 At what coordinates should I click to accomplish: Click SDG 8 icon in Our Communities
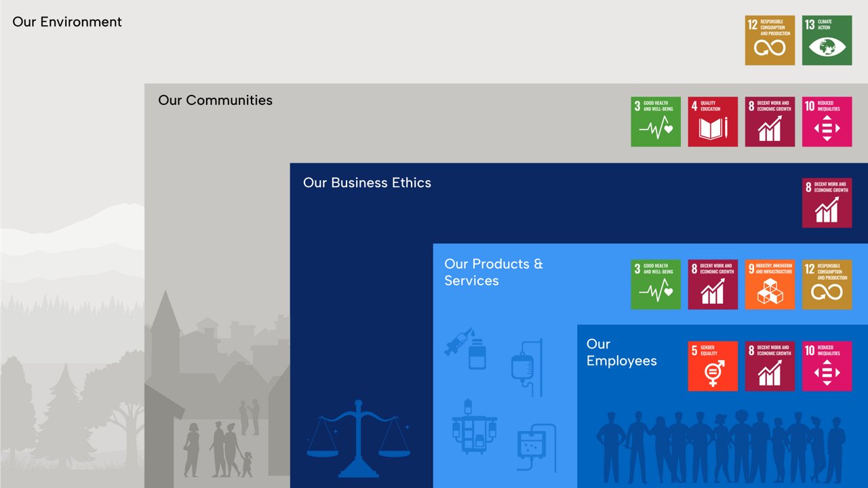(x=770, y=122)
